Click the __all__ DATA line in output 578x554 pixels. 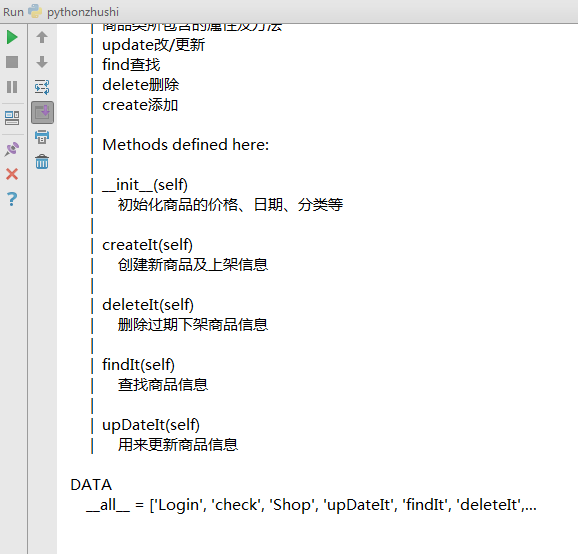pos(311,505)
